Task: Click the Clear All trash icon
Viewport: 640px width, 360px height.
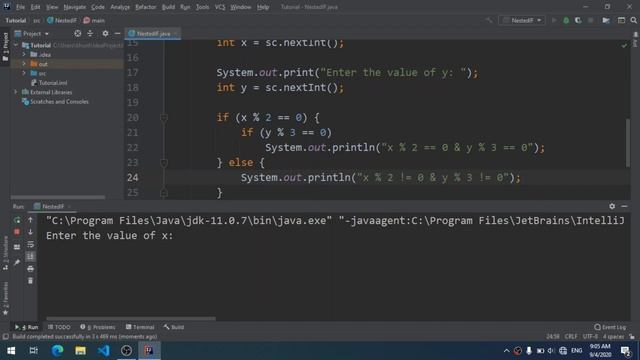Action: [30, 281]
